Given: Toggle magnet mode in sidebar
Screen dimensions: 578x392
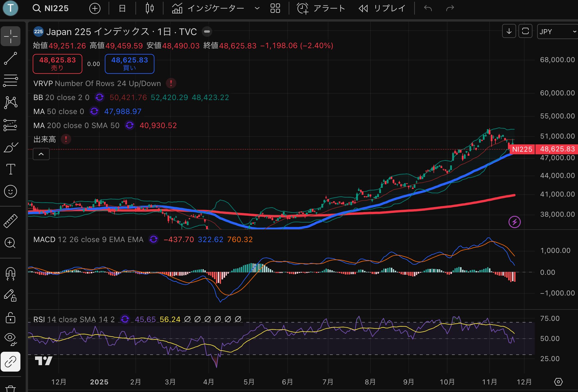Looking at the screenshot, I should click(x=11, y=274).
